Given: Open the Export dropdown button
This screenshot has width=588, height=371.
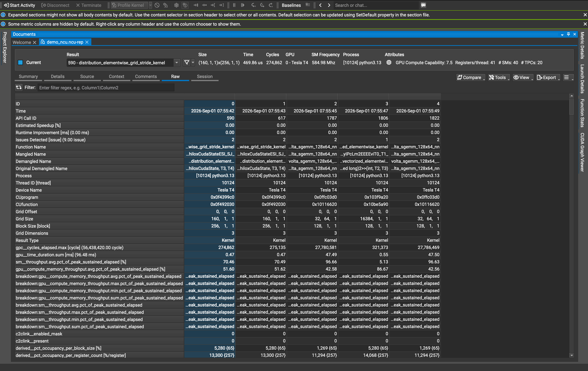Looking at the screenshot, I should pos(548,78).
